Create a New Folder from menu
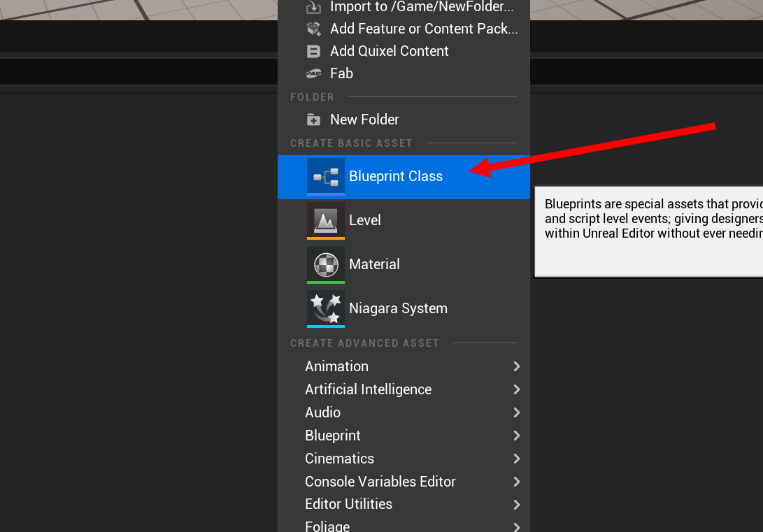This screenshot has width=763, height=532. 404,120
